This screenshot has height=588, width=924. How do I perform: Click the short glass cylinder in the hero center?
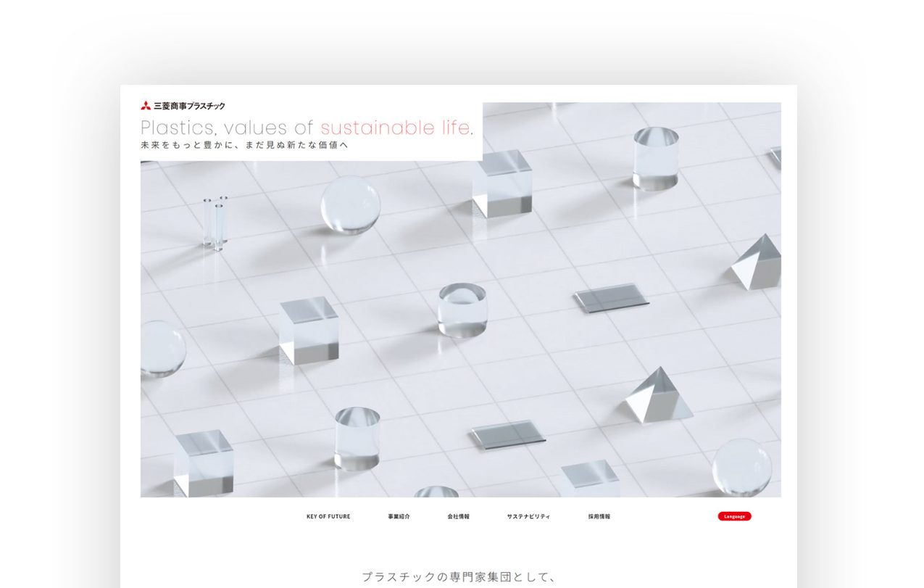pos(462,310)
